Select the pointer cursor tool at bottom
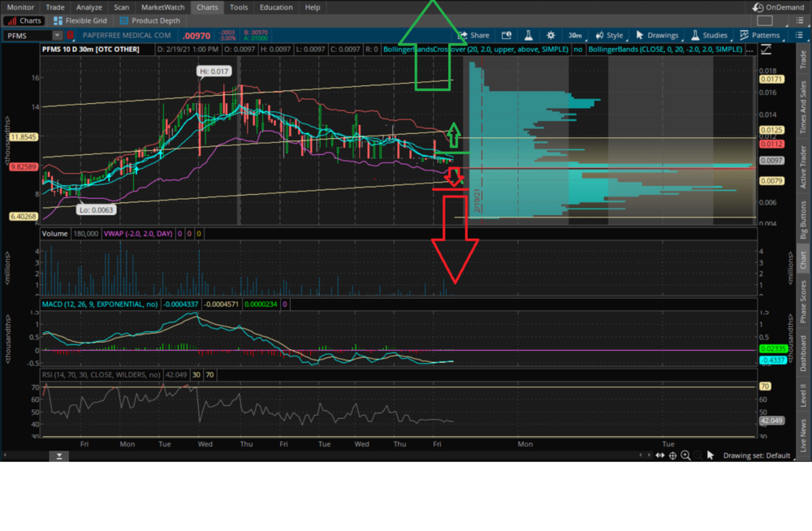The height and width of the screenshot is (531, 812). (x=710, y=455)
